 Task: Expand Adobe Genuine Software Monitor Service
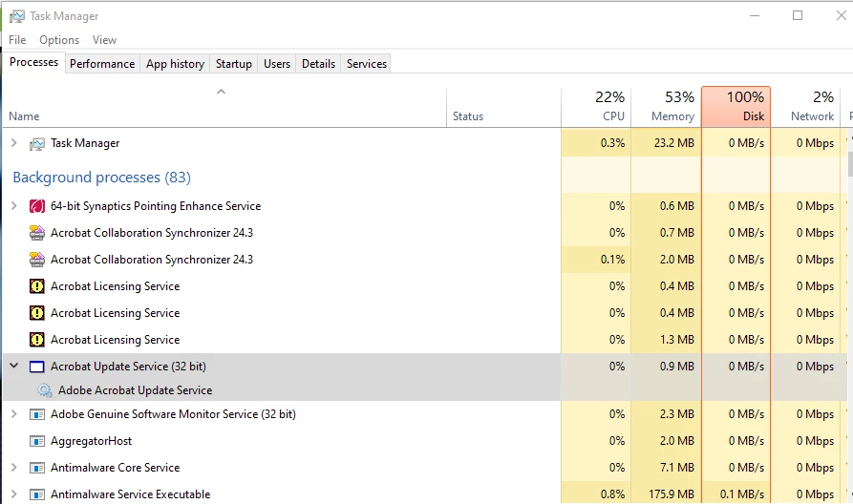(14, 413)
